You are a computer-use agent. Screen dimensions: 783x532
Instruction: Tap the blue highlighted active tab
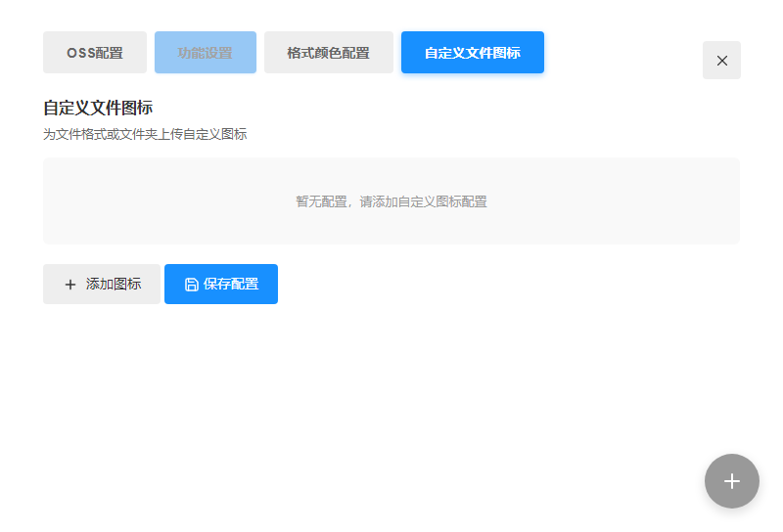[x=473, y=53]
